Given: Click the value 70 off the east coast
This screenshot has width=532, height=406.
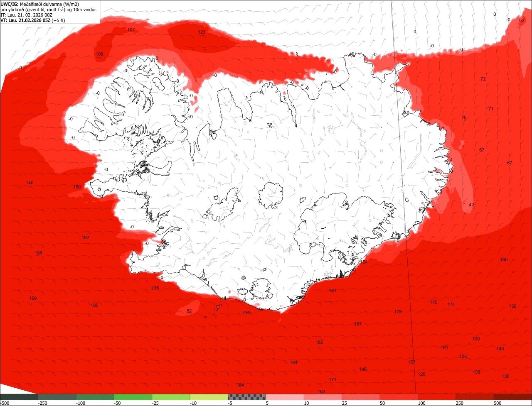Looking at the screenshot, I should coord(464,117).
